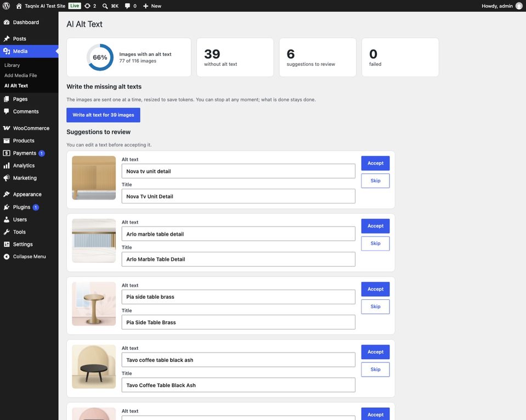The height and width of the screenshot is (420, 526).
Task: Click the Taqnix AI Test Site link
Action: coord(45,6)
